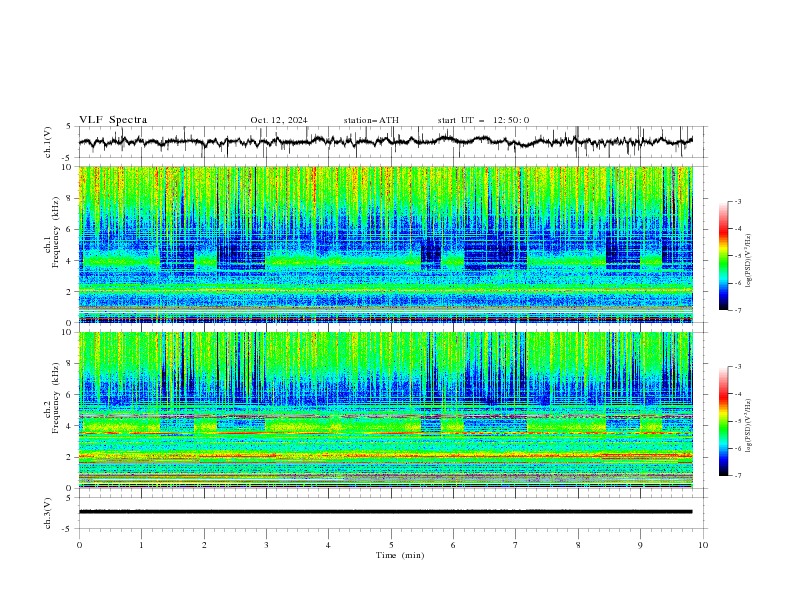
Task: Click the ch.2 spectrogram colorbar
Action: [723, 421]
